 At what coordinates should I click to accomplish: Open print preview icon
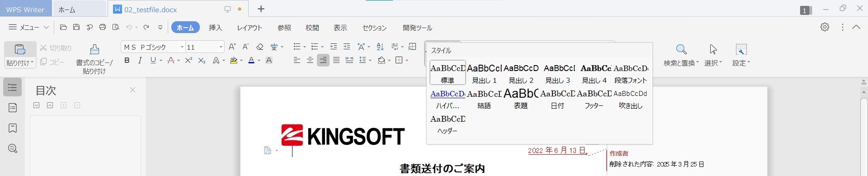click(116, 28)
